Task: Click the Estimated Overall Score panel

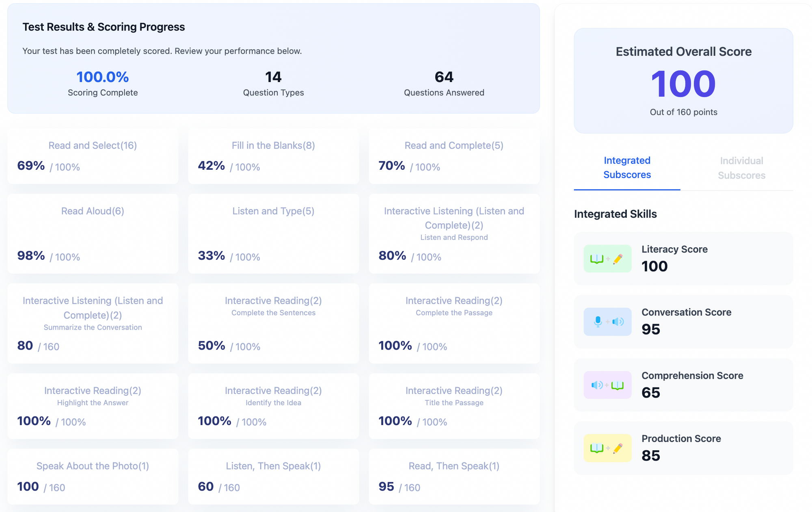Action: [x=683, y=81]
